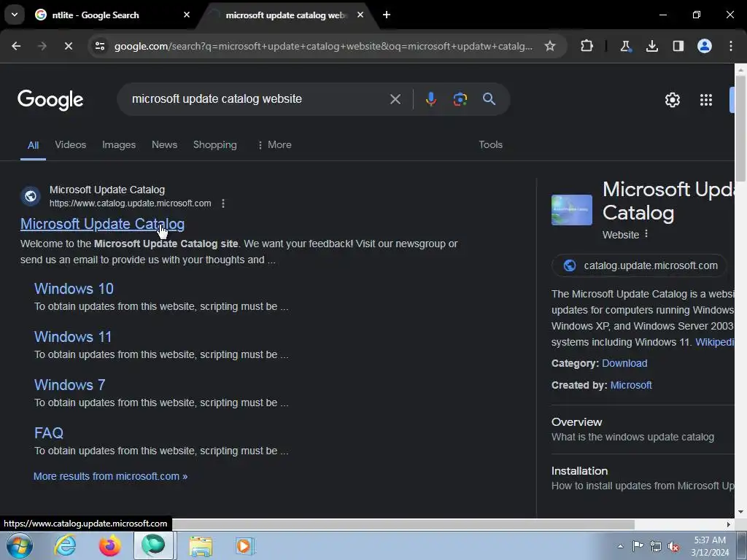Go to Google home via logo
This screenshot has height=560, width=747.
(50, 99)
